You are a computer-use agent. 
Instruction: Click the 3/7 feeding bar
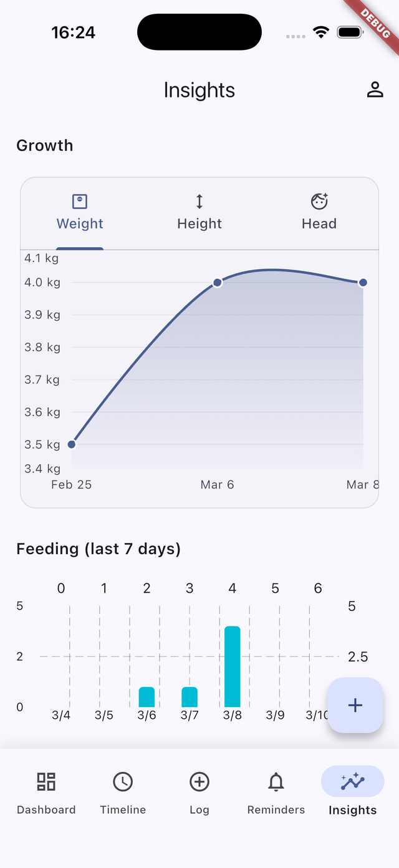[x=189, y=696]
